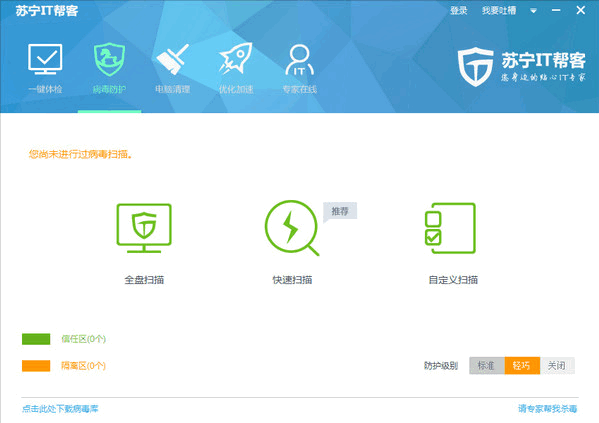Click 我要吐槽 feedback link

(x=499, y=11)
